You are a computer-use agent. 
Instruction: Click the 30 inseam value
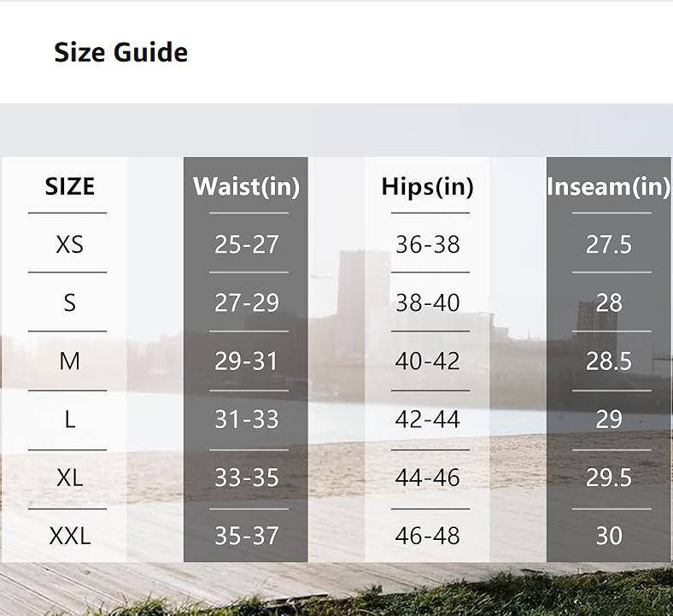tap(608, 536)
